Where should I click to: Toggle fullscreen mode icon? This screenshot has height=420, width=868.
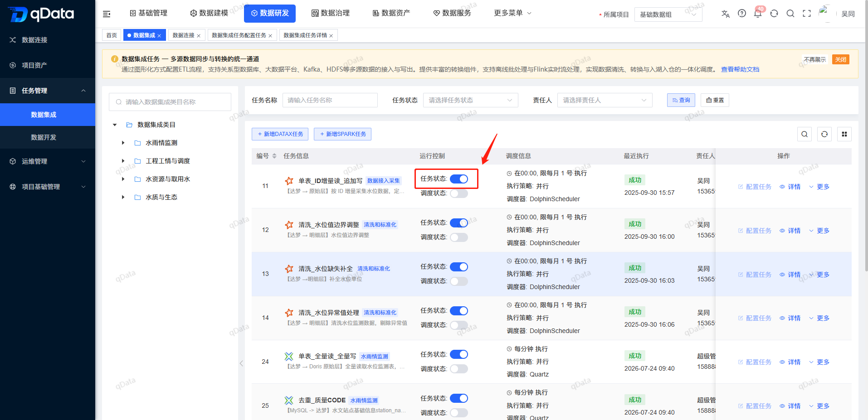(x=807, y=14)
